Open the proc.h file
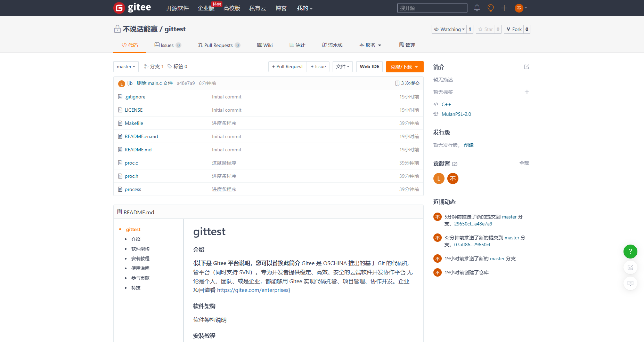This screenshot has width=644, height=342. 131,176
